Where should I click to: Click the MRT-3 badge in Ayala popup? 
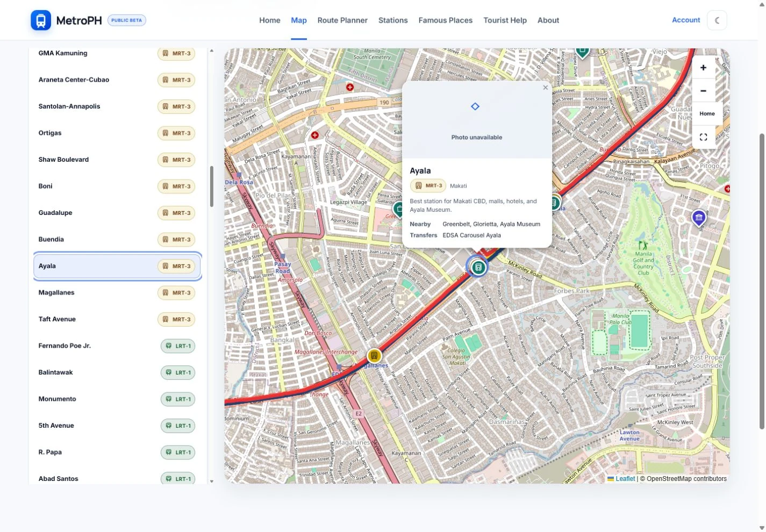point(428,186)
